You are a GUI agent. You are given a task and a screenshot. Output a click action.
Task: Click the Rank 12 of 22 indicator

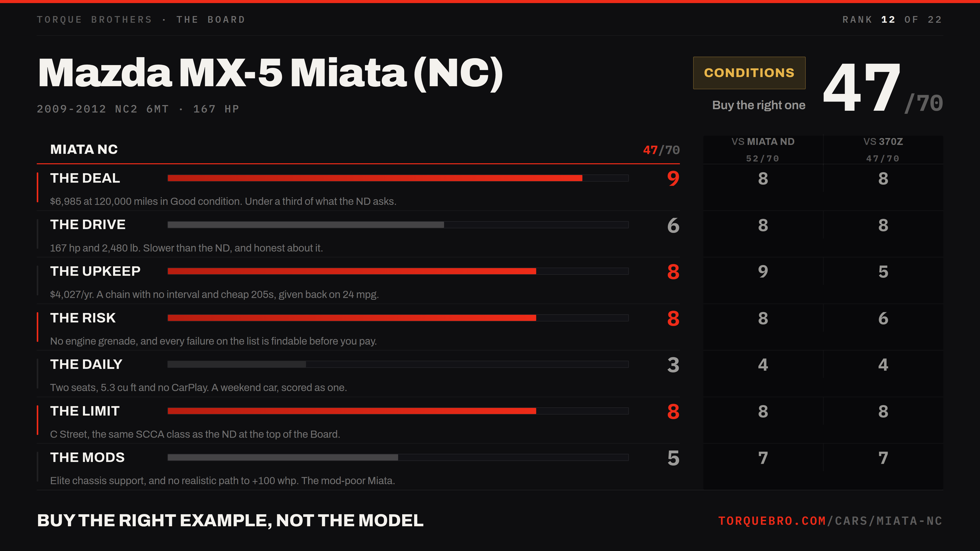(x=892, y=19)
